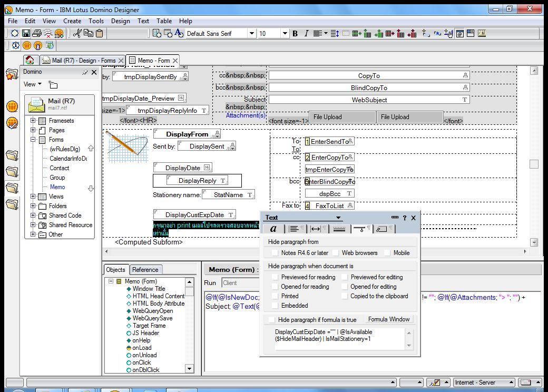
Task: Select the Contact form in the tree
Action: click(60, 168)
